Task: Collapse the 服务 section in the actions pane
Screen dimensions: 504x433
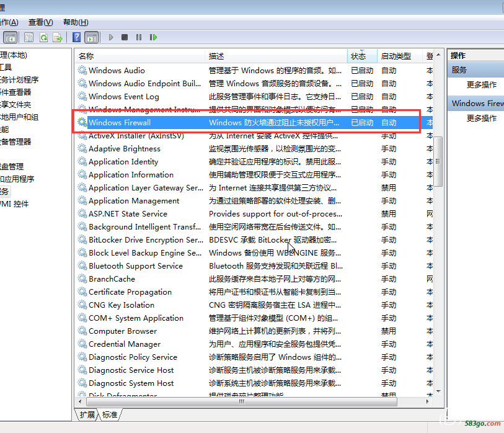Action: click(475, 70)
